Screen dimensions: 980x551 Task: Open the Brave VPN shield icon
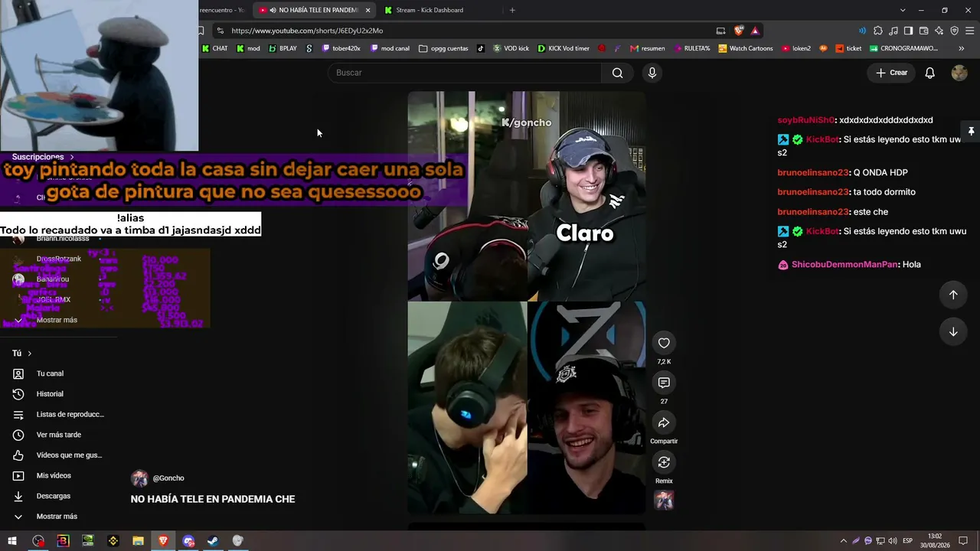(x=954, y=31)
